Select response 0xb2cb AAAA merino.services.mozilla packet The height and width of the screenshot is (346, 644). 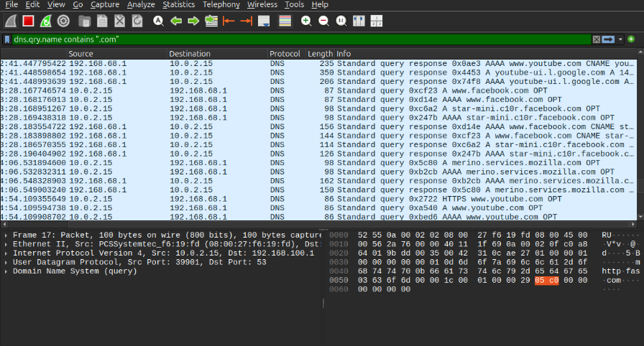(x=318, y=181)
